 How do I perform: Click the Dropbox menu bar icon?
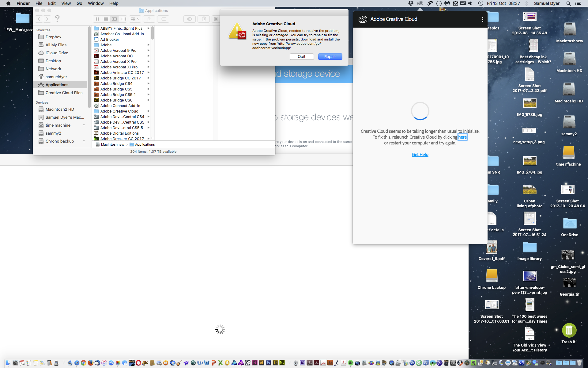411,3
